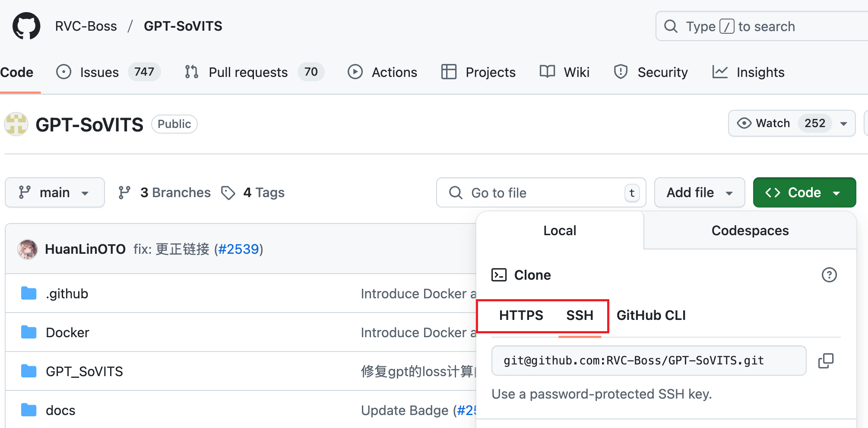Click the Clone help question mark icon
Screen dimensions: 868x428
(x=829, y=275)
